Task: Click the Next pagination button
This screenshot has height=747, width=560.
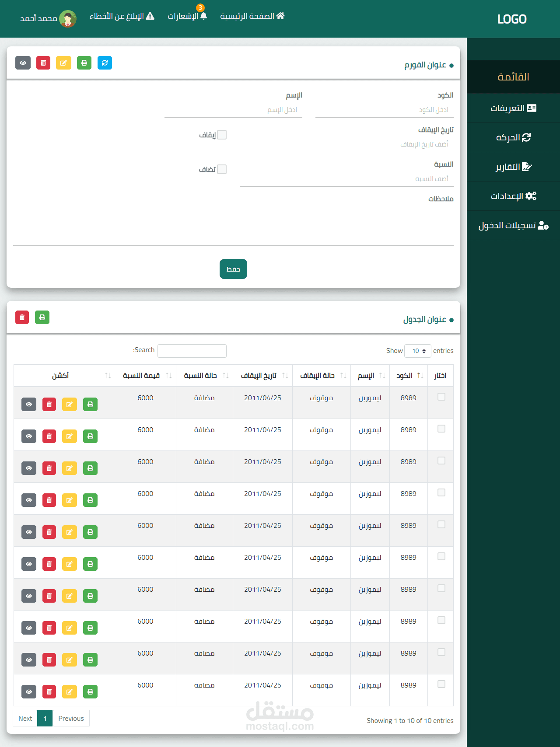Action: coord(25,718)
